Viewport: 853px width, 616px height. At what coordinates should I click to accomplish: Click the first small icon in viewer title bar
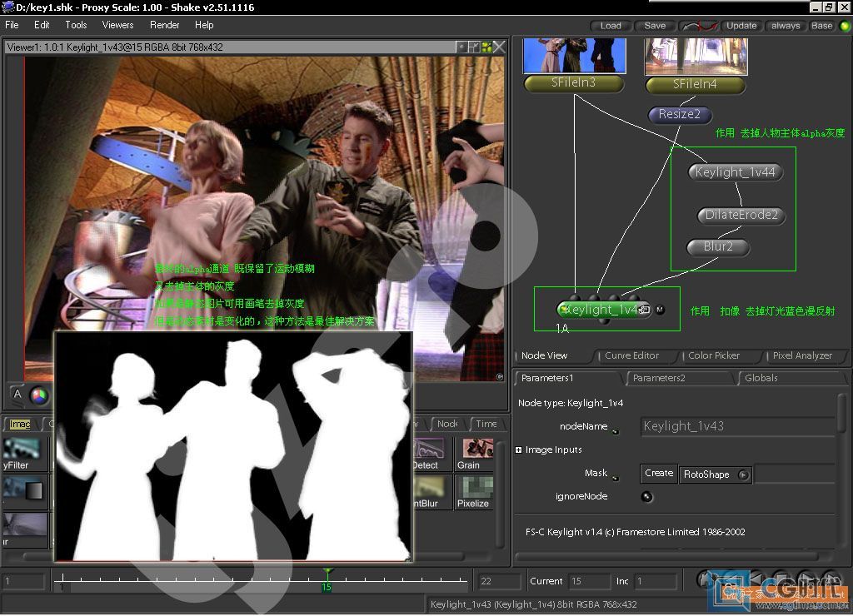click(x=461, y=47)
